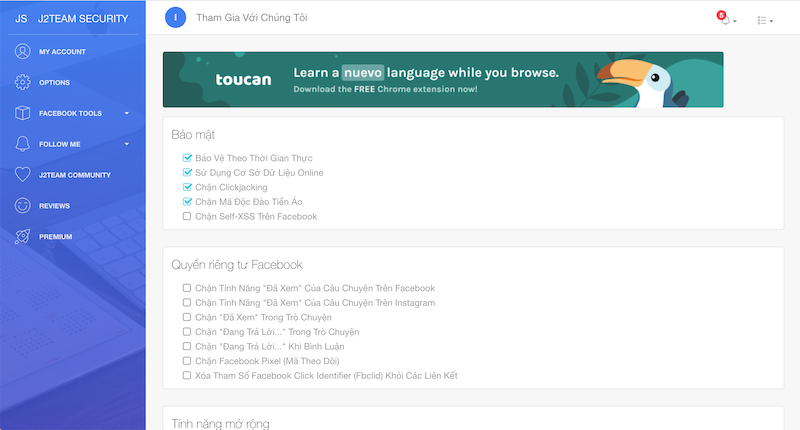Open the list menu dropdown in header

click(x=765, y=20)
